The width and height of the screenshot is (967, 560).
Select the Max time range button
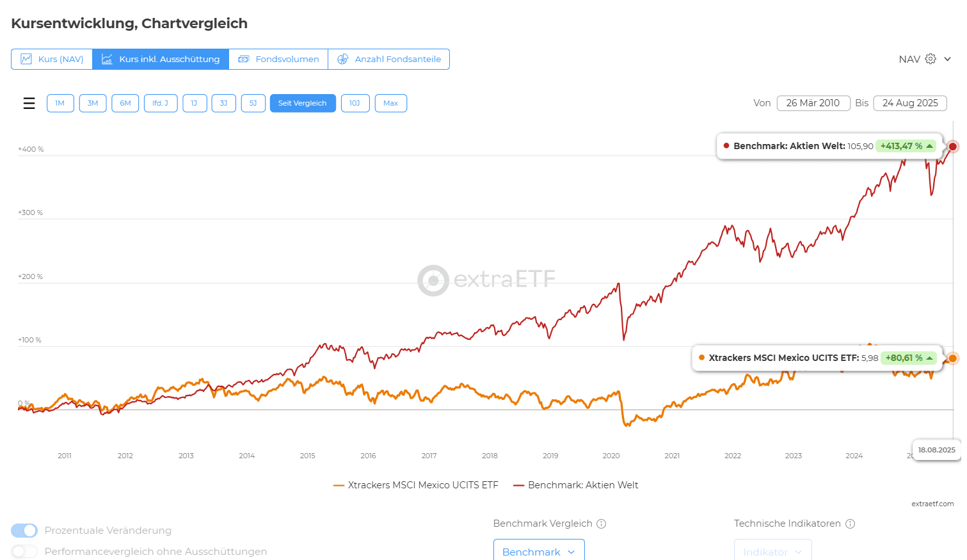pyautogui.click(x=390, y=103)
